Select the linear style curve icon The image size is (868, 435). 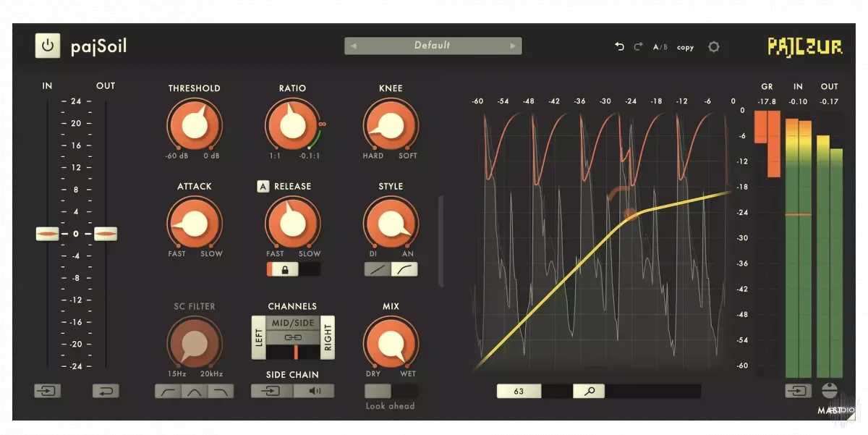point(378,269)
